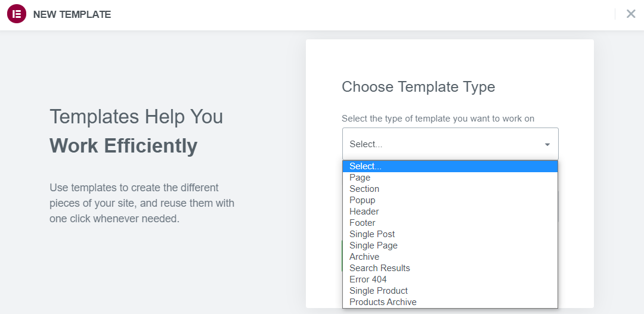
Task: Click the Work Efficiently heading text
Action: tap(123, 146)
